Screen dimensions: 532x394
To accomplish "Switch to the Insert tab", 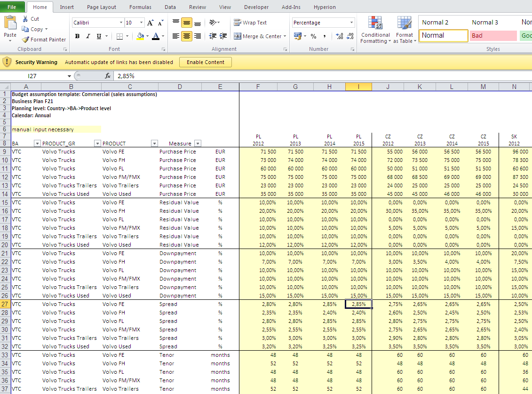I will [x=67, y=7].
